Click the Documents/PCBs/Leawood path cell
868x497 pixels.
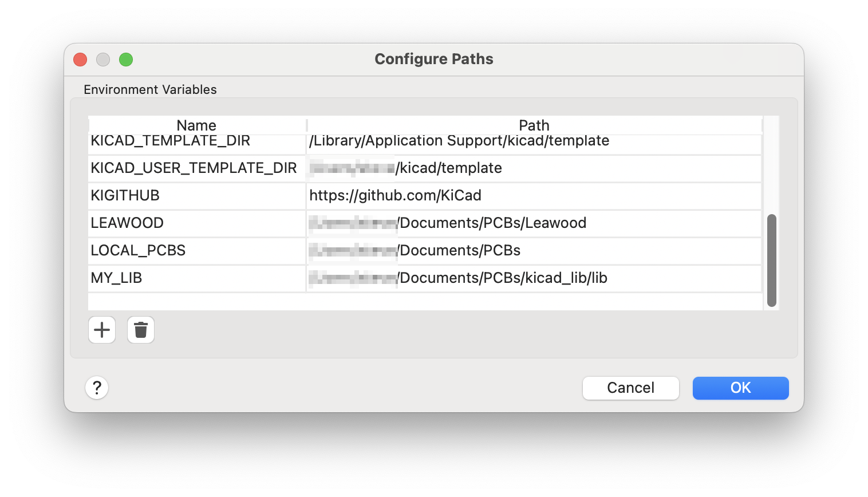pyautogui.click(x=492, y=223)
